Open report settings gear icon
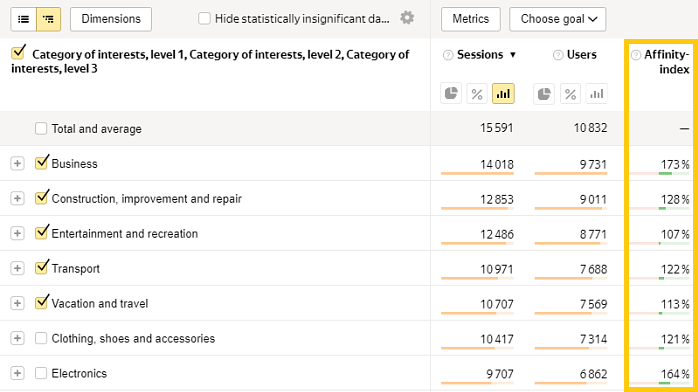The image size is (698, 392). (x=407, y=18)
